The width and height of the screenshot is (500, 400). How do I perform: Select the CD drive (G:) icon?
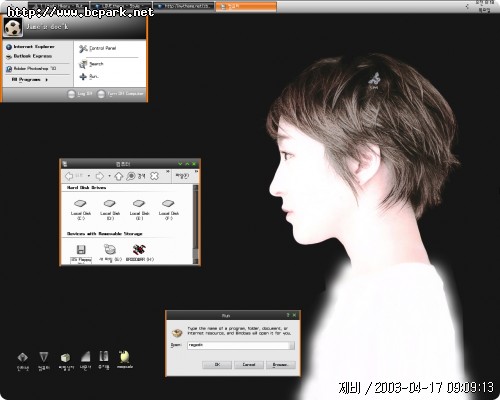(110, 253)
